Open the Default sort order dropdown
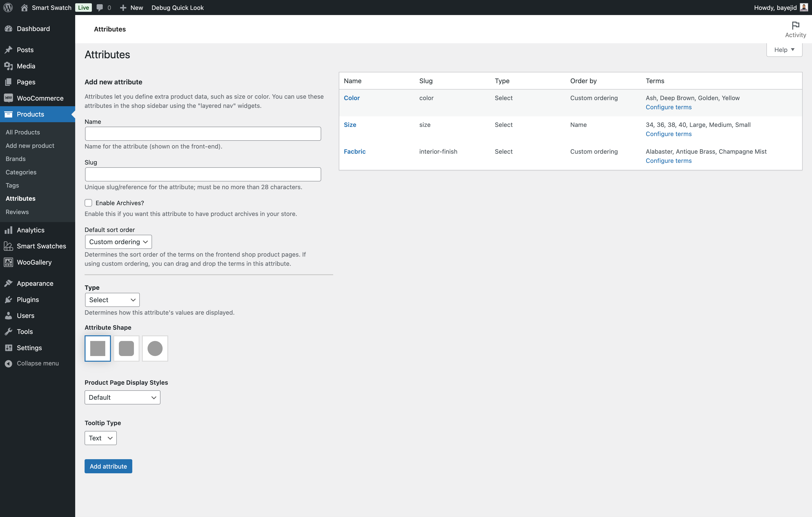The height and width of the screenshot is (517, 812). (x=118, y=242)
